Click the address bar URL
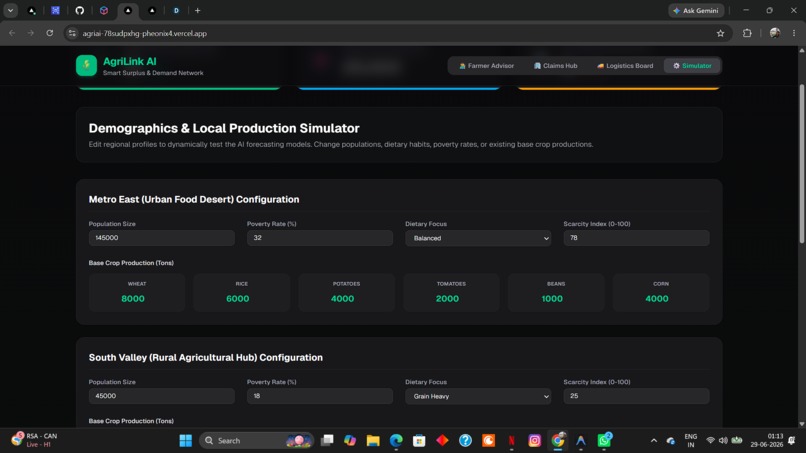 point(144,33)
